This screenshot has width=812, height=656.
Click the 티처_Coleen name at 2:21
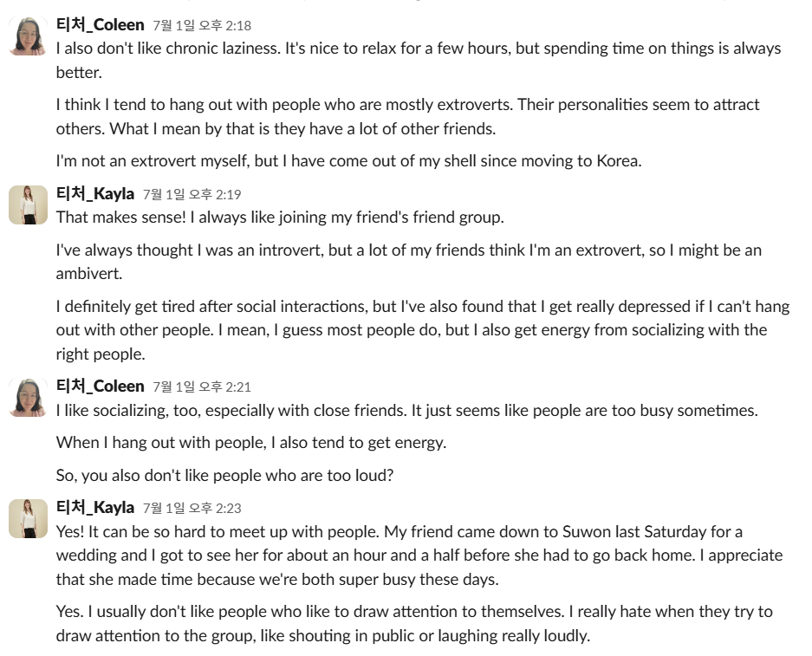(x=100, y=386)
